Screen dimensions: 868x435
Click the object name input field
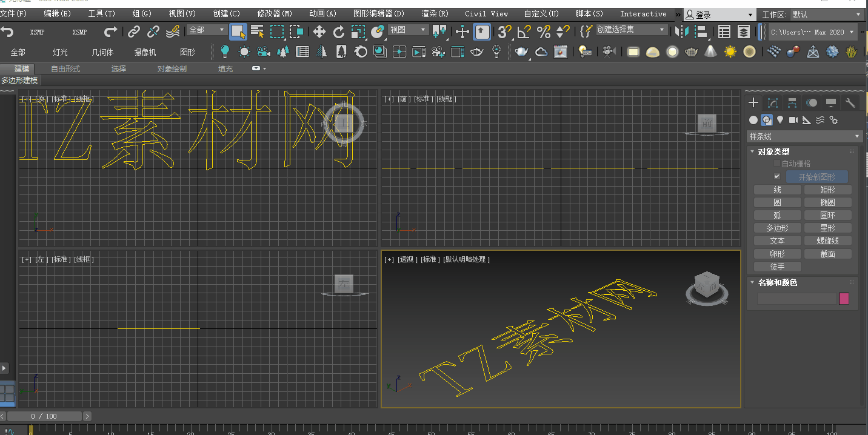pyautogui.click(x=796, y=299)
